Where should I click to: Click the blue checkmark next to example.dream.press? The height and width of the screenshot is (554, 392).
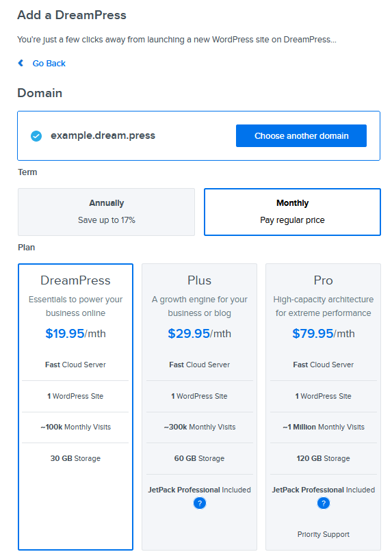pos(36,136)
